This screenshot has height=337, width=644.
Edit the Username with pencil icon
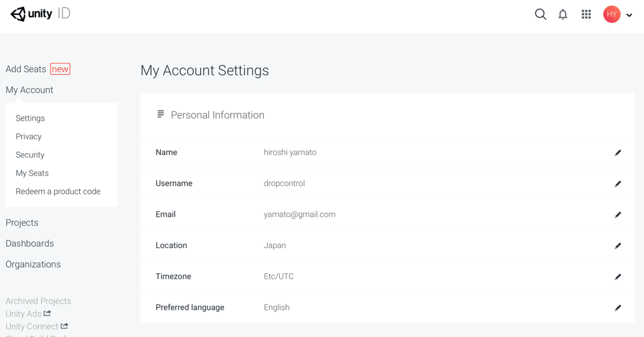click(x=618, y=184)
